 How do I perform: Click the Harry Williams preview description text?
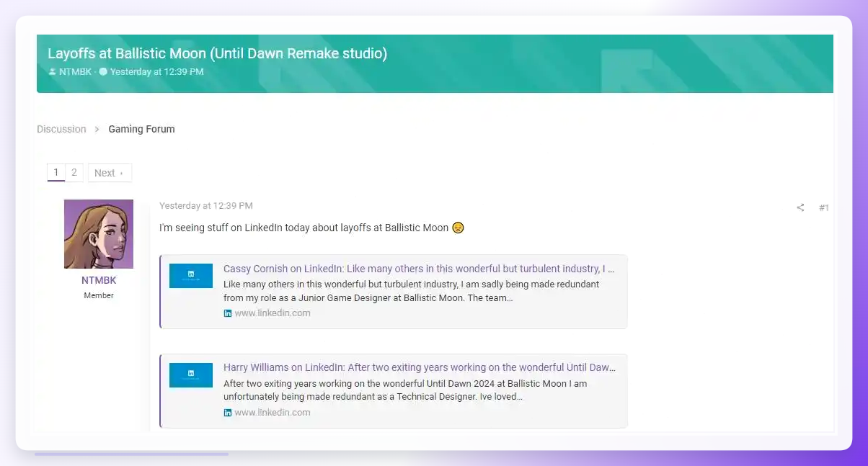(405, 390)
